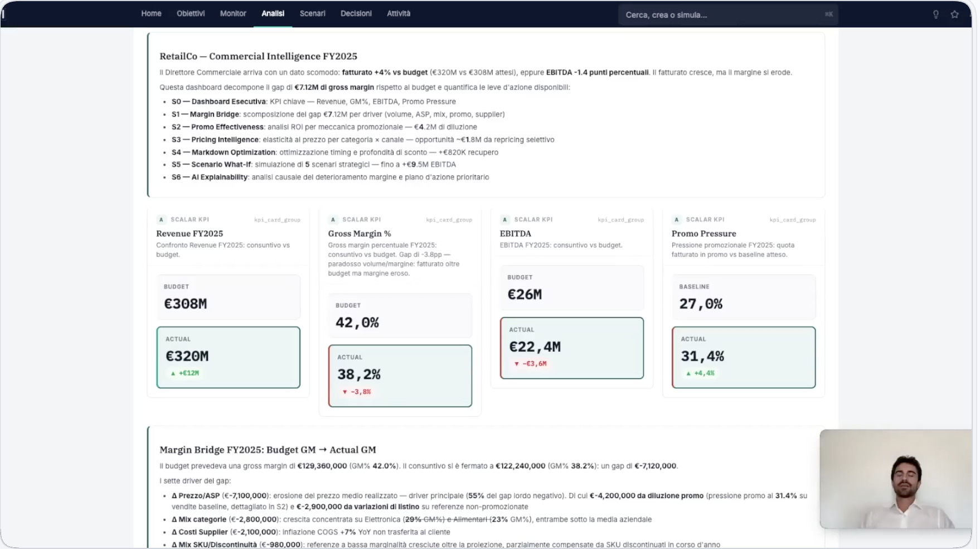
Task: Click the €22,4M actual EBITDA value
Action: [x=535, y=347]
